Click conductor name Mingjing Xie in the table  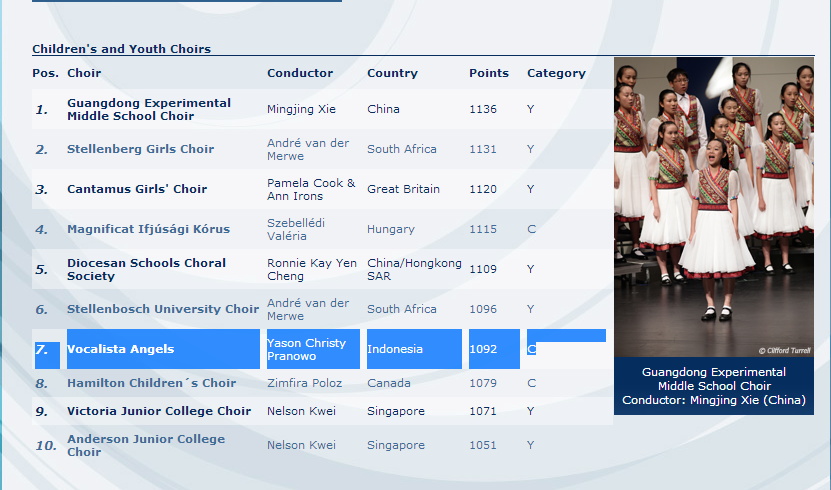point(301,109)
